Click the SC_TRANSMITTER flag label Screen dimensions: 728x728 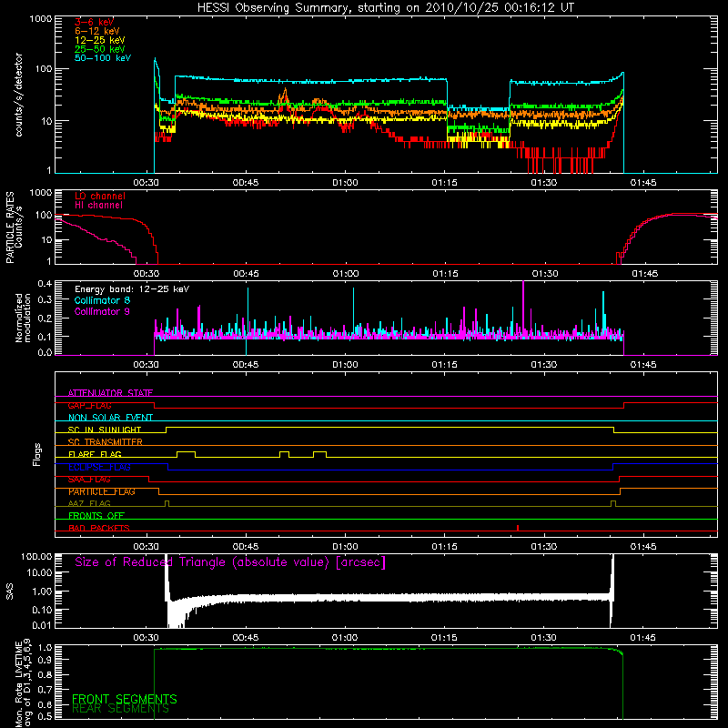[x=106, y=441]
